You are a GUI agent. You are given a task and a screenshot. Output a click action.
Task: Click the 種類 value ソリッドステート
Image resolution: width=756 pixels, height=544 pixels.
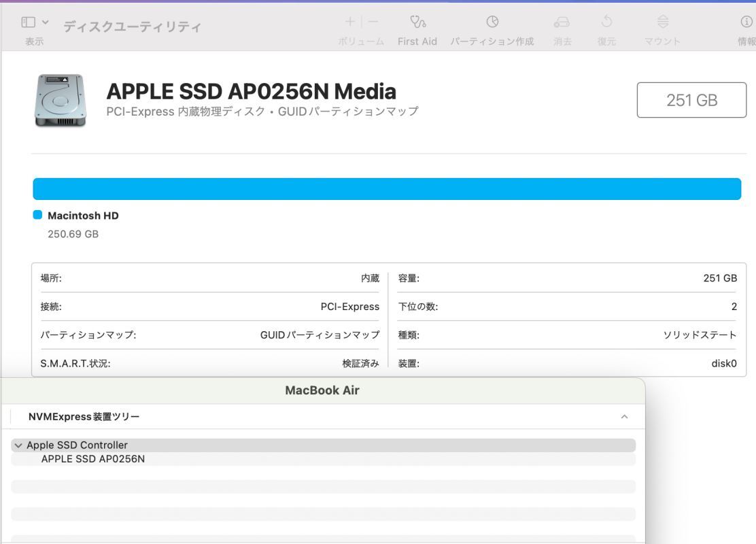point(700,335)
